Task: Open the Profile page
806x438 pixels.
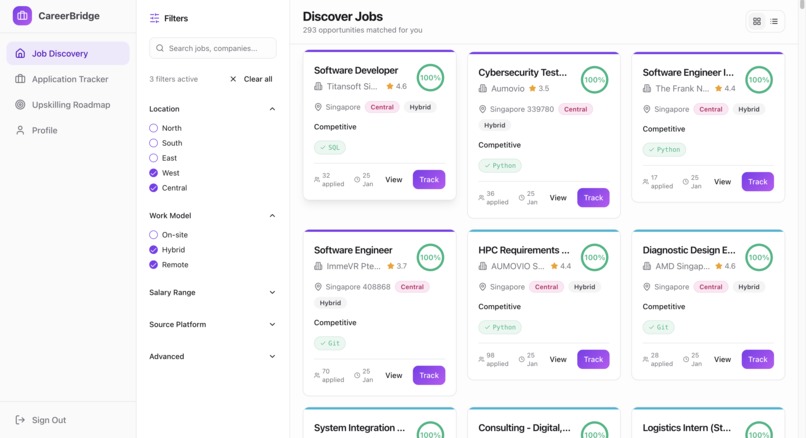Action: click(x=68, y=131)
